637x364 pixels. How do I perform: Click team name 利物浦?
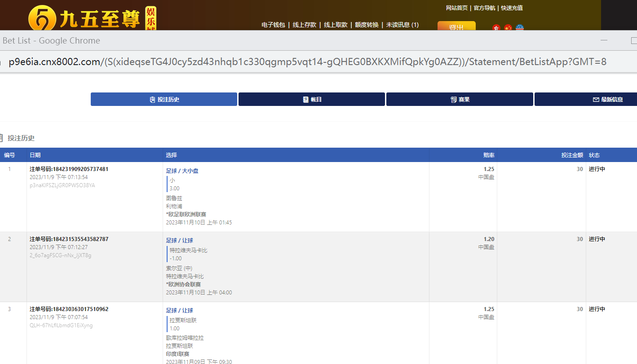174,206
